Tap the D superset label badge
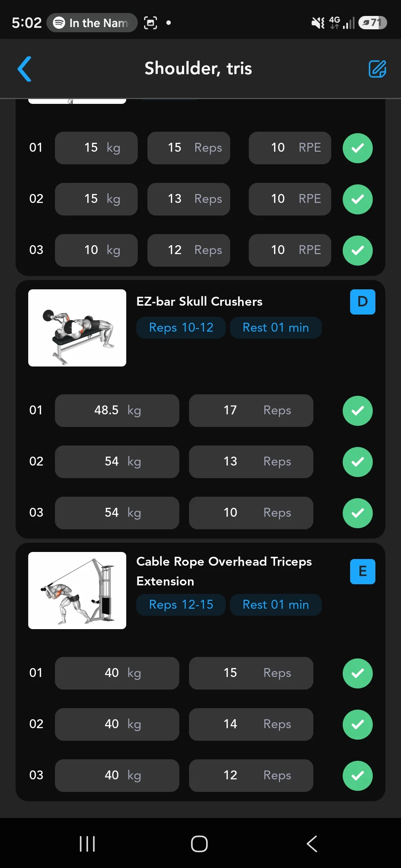 (x=362, y=302)
